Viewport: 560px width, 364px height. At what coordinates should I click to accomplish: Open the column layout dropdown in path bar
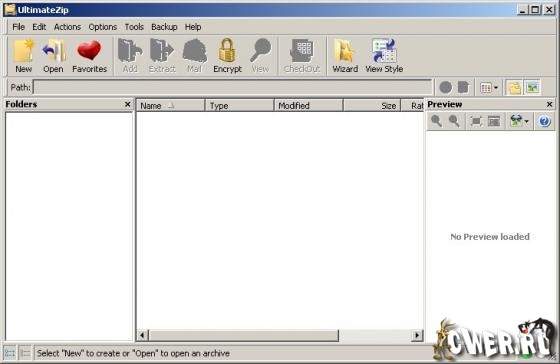(x=489, y=88)
